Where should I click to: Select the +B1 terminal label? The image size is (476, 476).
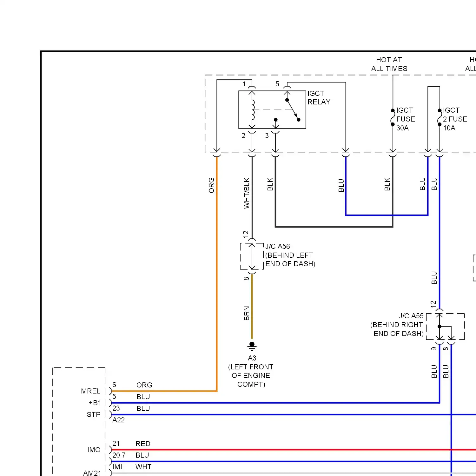[x=95, y=403]
